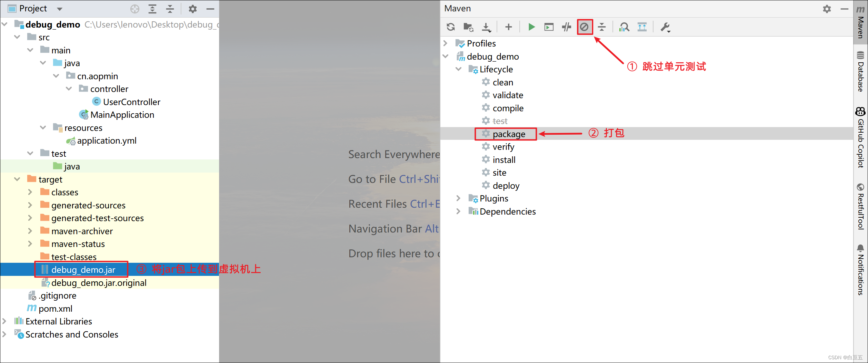Expand classes folder under target

[x=30, y=192]
